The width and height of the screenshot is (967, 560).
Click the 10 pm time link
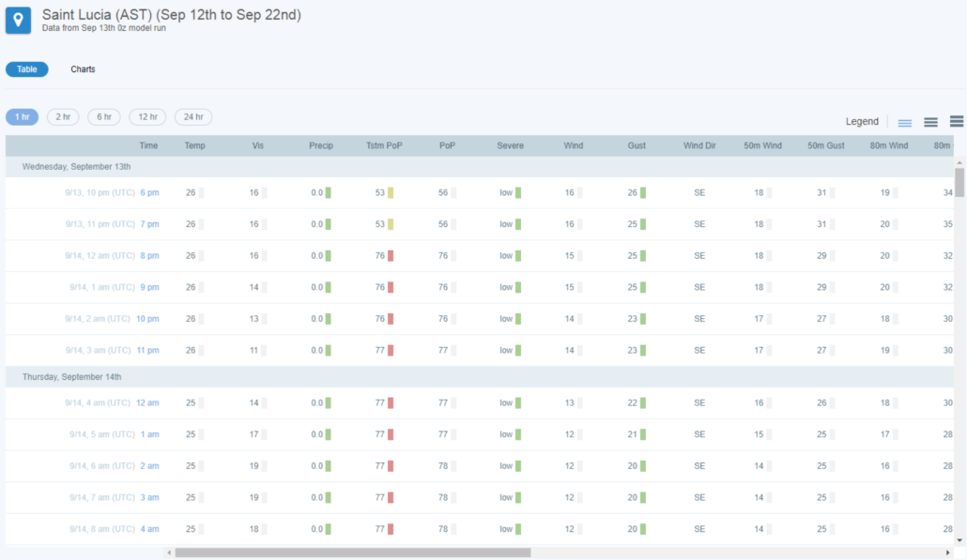(147, 319)
